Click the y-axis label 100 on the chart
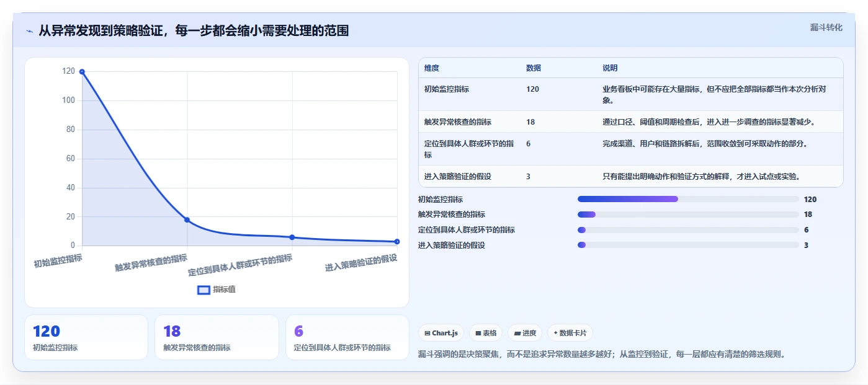This screenshot has height=385, width=868. (x=68, y=100)
